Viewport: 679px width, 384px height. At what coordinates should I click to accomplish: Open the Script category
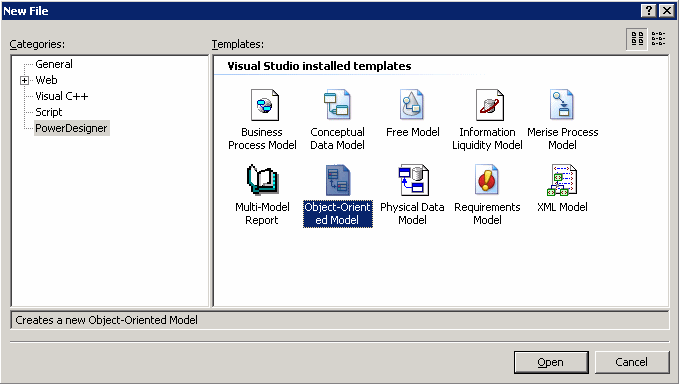[48, 112]
